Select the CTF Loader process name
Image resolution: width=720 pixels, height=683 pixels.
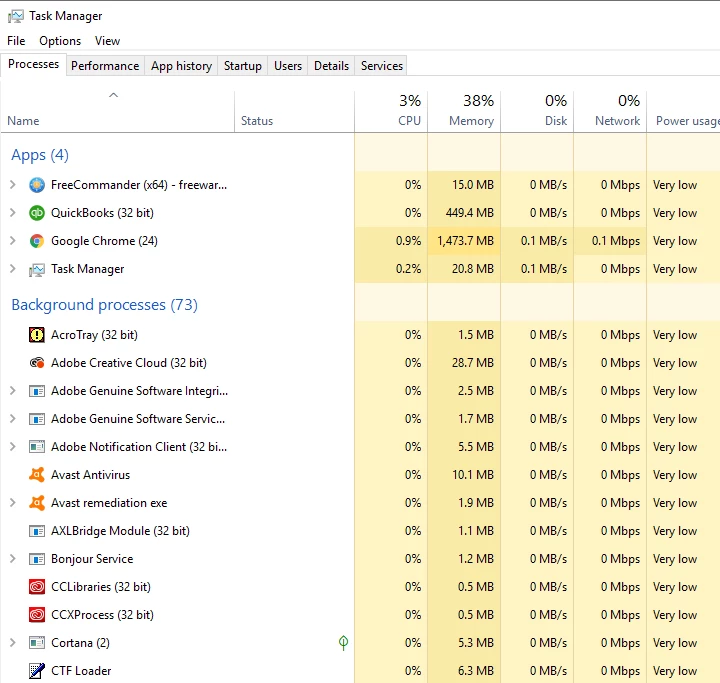click(81, 671)
